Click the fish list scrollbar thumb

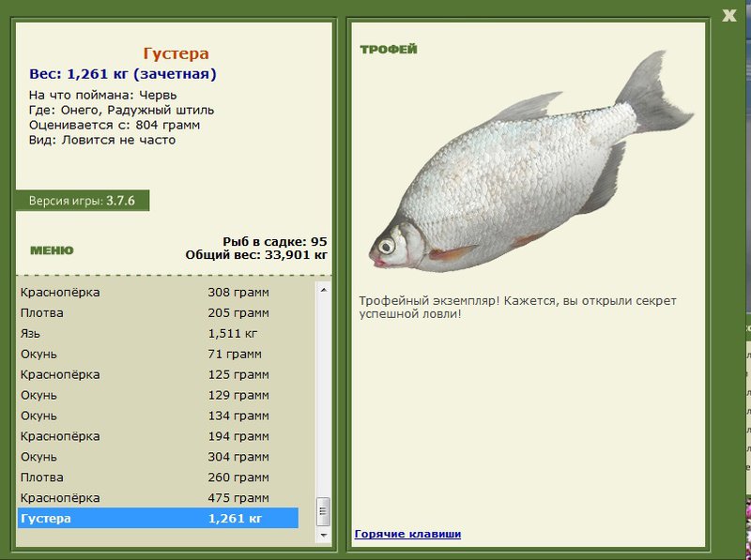323,511
